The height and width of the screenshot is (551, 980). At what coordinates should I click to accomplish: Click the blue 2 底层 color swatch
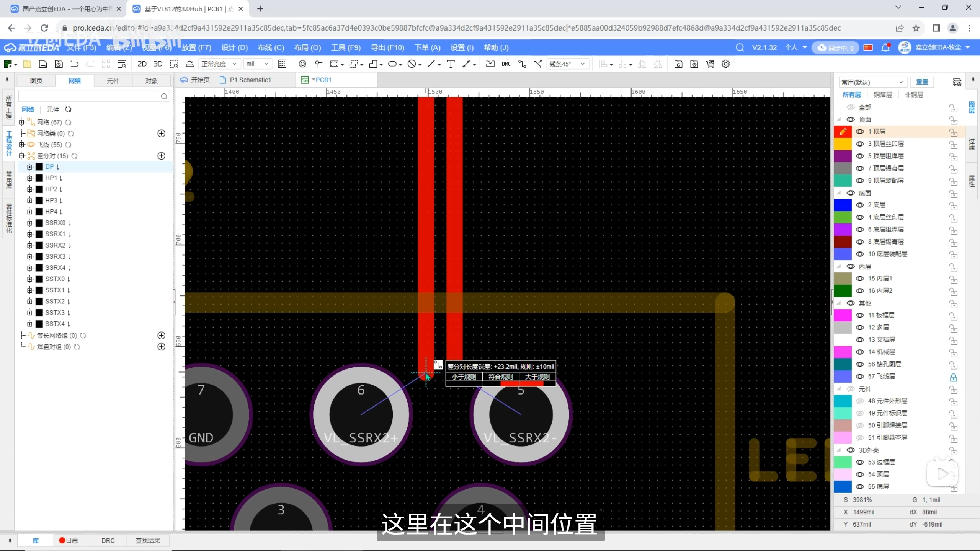coord(843,205)
